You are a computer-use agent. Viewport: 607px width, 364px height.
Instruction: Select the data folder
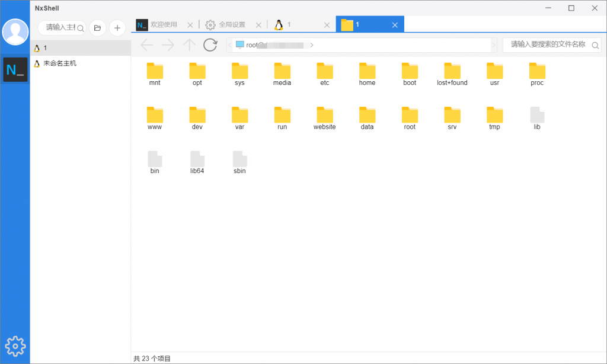(367, 118)
